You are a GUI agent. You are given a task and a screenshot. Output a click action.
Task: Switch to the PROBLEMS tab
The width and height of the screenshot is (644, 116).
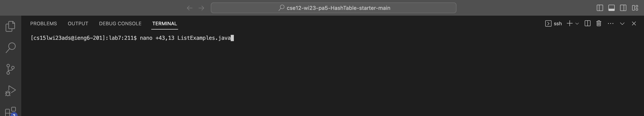pyautogui.click(x=43, y=23)
